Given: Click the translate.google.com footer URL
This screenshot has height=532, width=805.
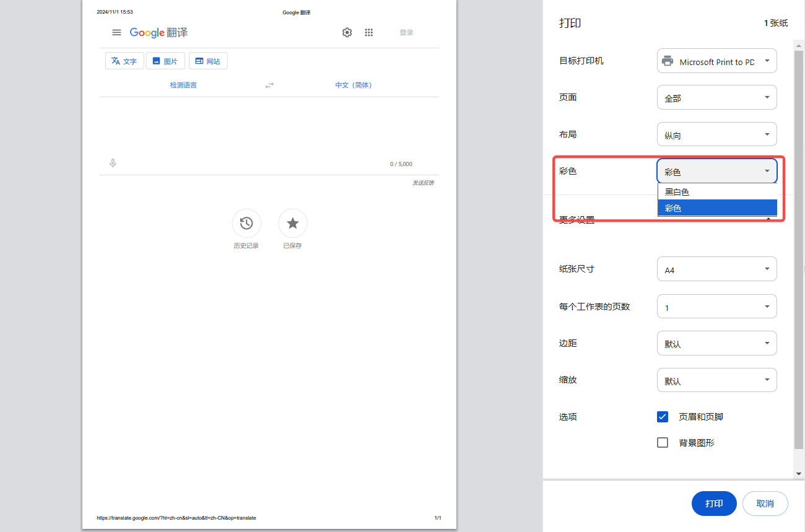Looking at the screenshot, I should click(176, 518).
